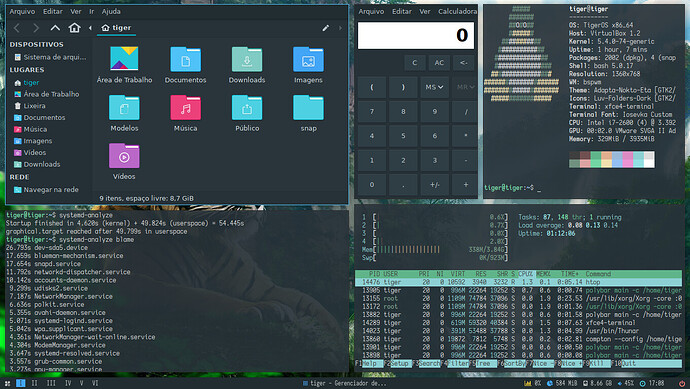Screen dimensions: 690x389
Task: Open Thunar Ajuda menu
Action: point(111,11)
